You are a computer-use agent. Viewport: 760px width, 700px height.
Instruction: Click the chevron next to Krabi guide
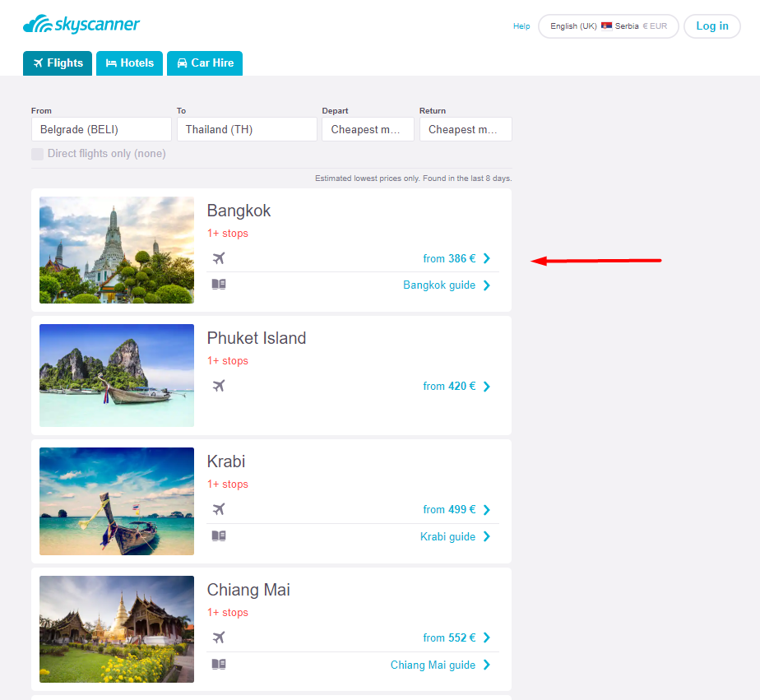(x=487, y=536)
